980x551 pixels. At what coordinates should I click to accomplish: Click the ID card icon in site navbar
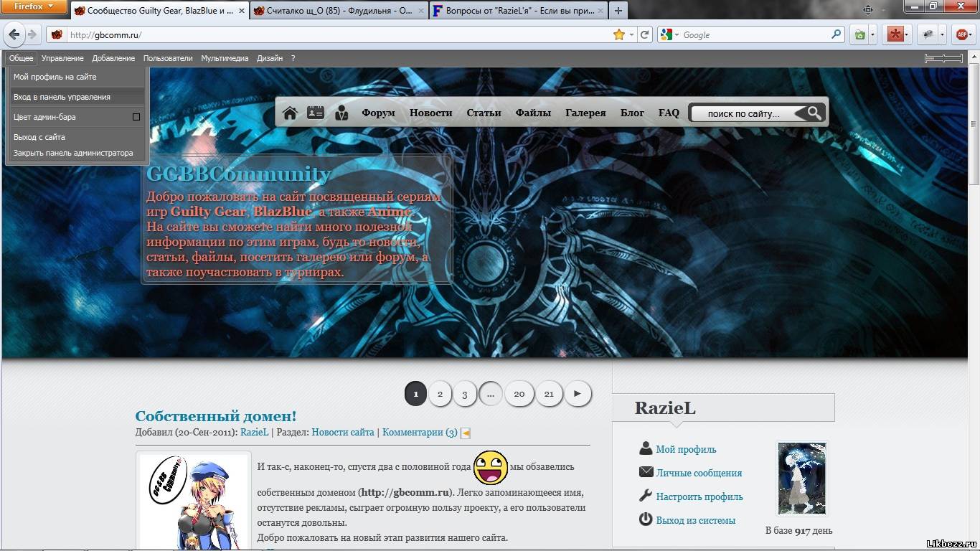coord(316,113)
